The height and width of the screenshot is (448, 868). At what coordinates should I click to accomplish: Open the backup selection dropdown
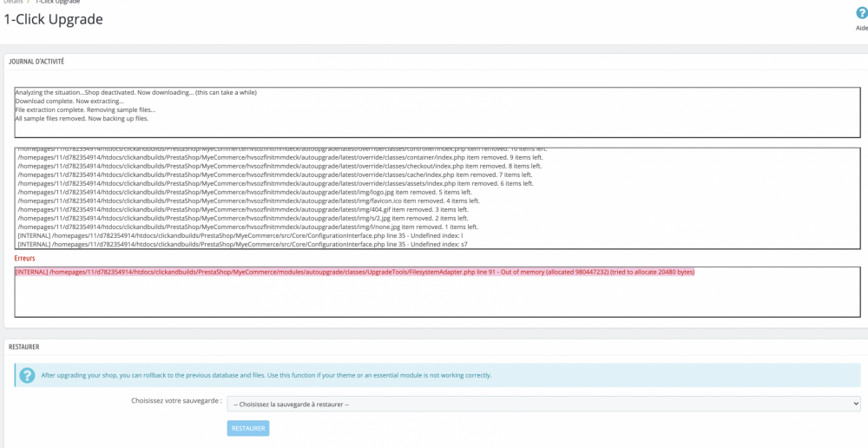tap(543, 405)
